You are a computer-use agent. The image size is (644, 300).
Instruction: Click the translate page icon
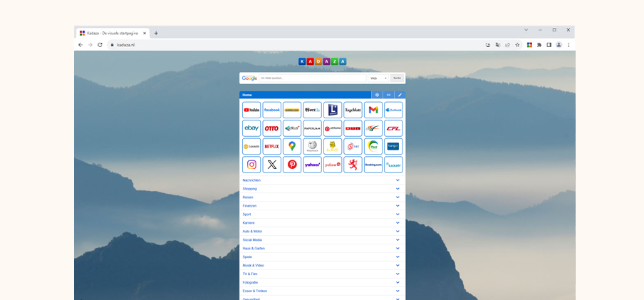[x=498, y=45]
